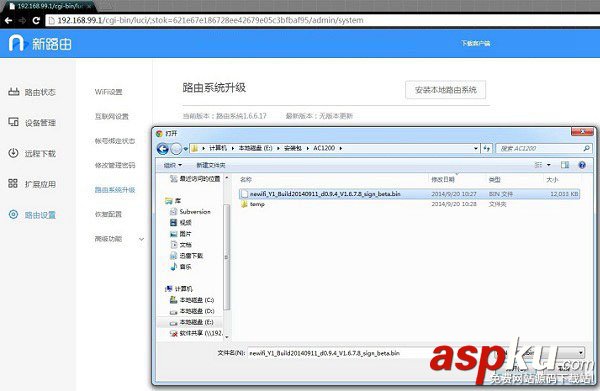Click the router settings gear icon
600x391 pixels.
click(x=13, y=214)
